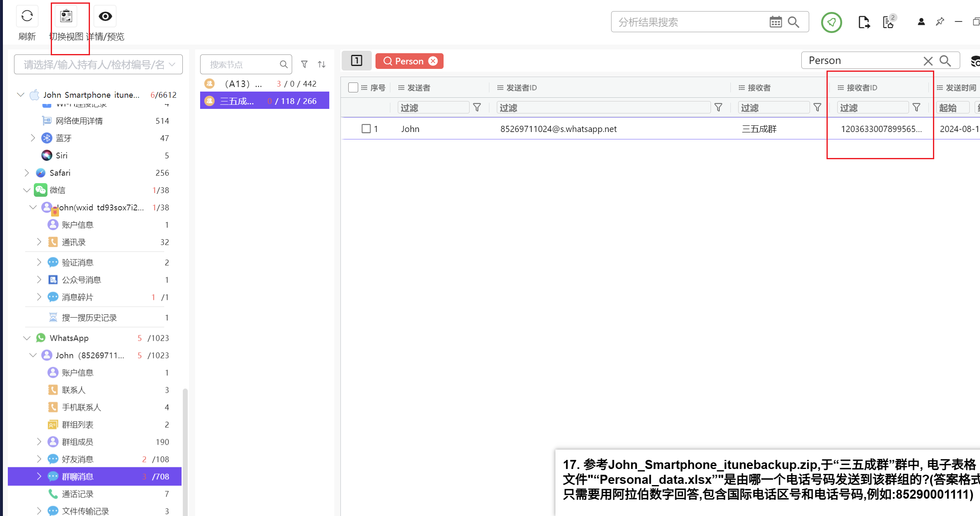Click the export file icon in top bar
Screen dimensions: 980x516
[864, 22]
